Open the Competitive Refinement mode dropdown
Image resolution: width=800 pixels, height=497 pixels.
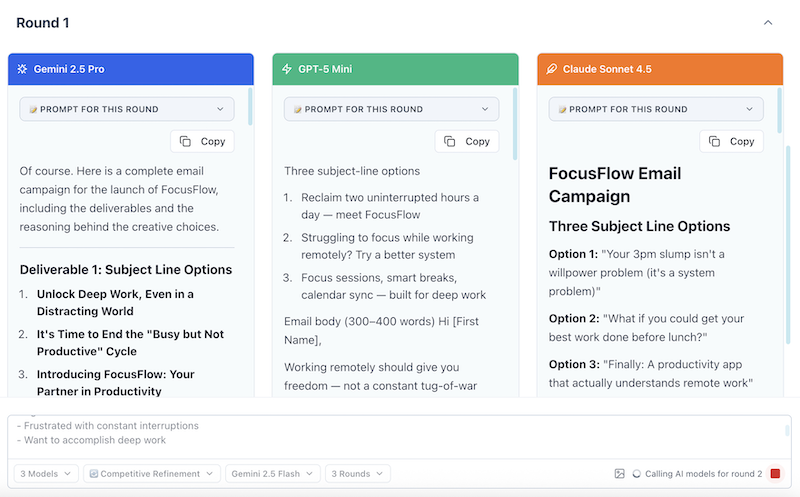click(x=151, y=473)
